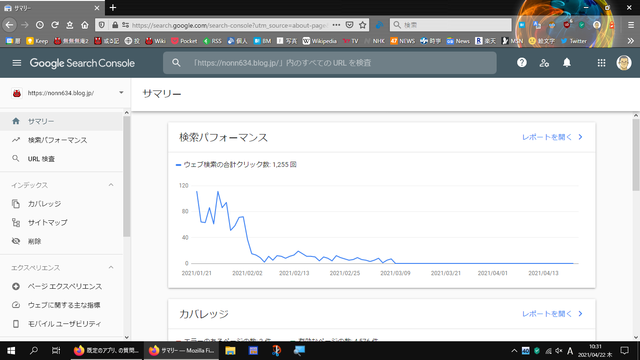Open a new browser tab
The height and width of the screenshot is (360, 640).
[113, 7]
